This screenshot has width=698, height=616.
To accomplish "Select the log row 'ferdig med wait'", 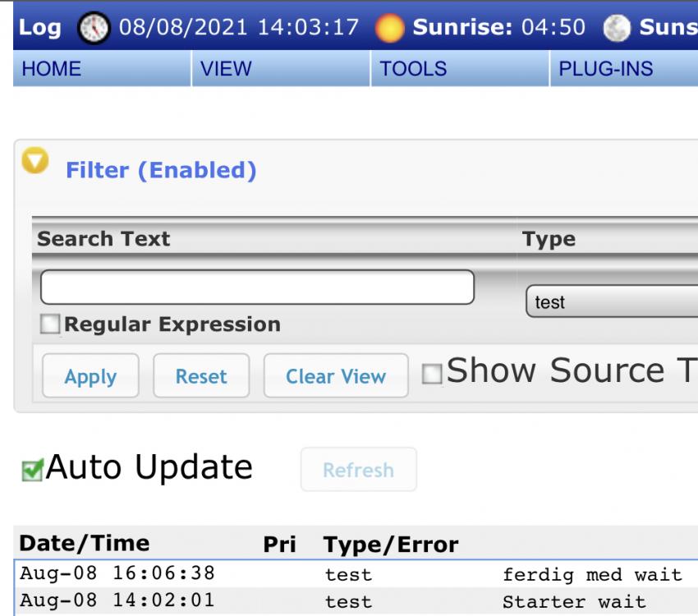I will click(591, 575).
